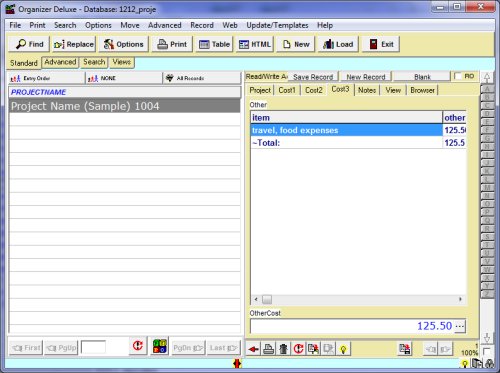The width and height of the screenshot is (500, 373).
Task: Click the copy record icon beside the refresh icon
Action: click(x=313, y=349)
